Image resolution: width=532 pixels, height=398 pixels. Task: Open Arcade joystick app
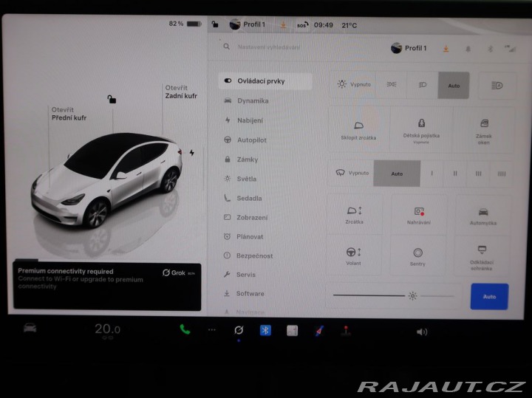point(346,331)
